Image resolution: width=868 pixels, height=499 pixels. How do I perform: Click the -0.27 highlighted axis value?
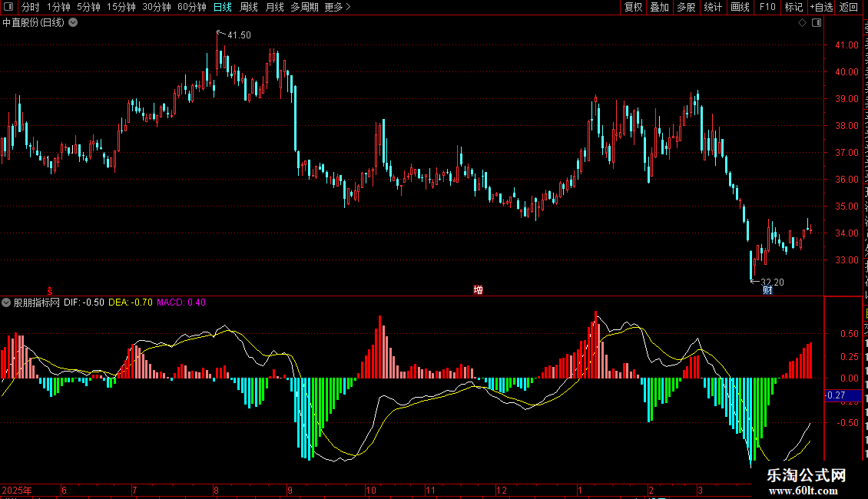click(x=843, y=395)
